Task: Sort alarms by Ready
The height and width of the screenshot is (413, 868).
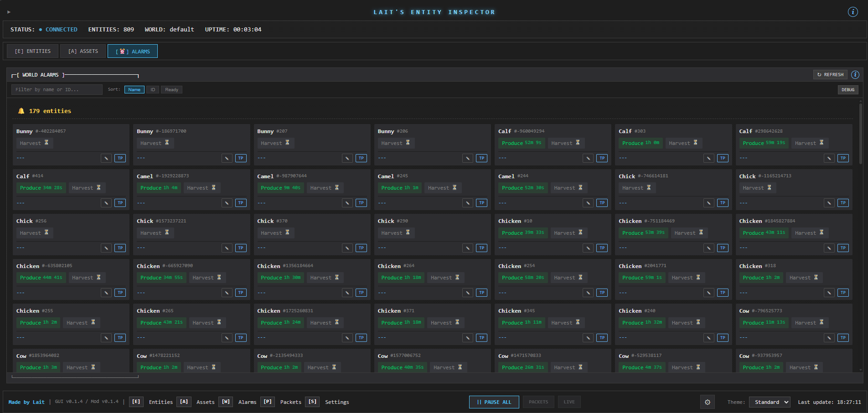Action: [x=171, y=90]
